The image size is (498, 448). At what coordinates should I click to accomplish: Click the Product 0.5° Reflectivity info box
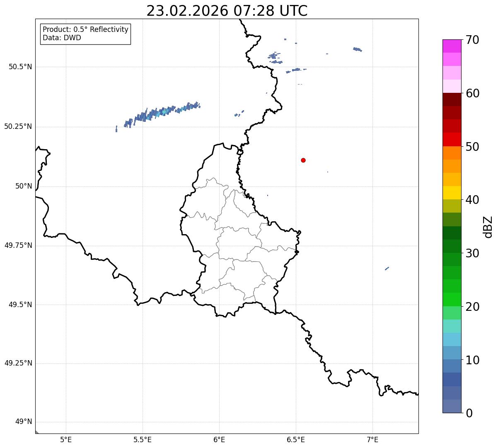tap(85, 34)
